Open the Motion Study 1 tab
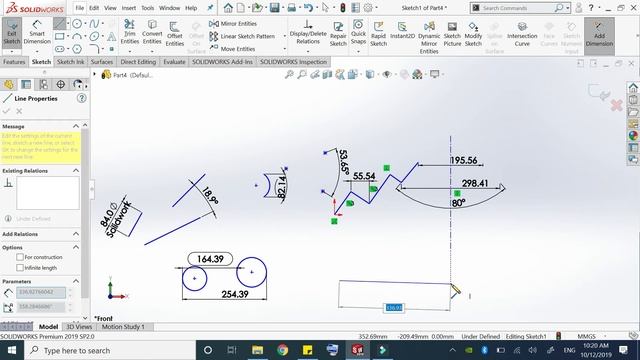 click(x=123, y=327)
